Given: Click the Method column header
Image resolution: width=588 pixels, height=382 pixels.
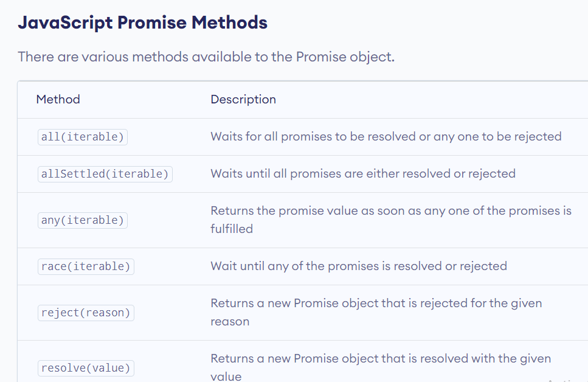Looking at the screenshot, I should coord(58,99).
